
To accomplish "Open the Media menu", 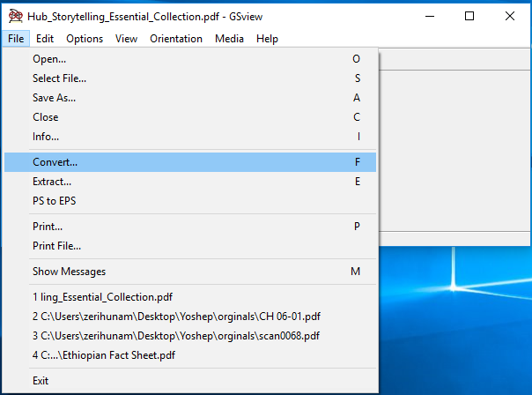I will click(x=229, y=39).
